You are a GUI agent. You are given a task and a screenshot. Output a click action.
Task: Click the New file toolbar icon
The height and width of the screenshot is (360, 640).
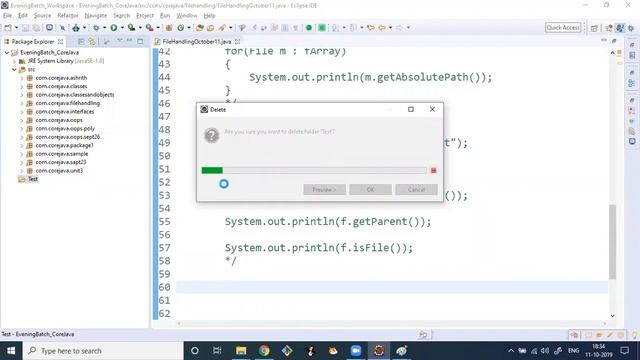[x=8, y=28]
